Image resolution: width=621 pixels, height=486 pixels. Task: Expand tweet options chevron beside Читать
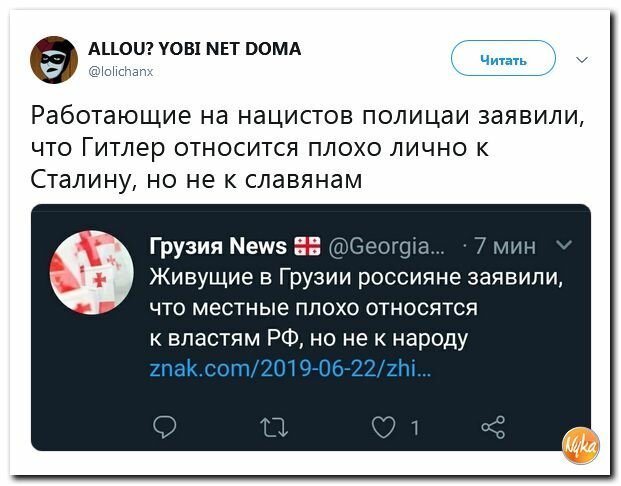pos(582,60)
